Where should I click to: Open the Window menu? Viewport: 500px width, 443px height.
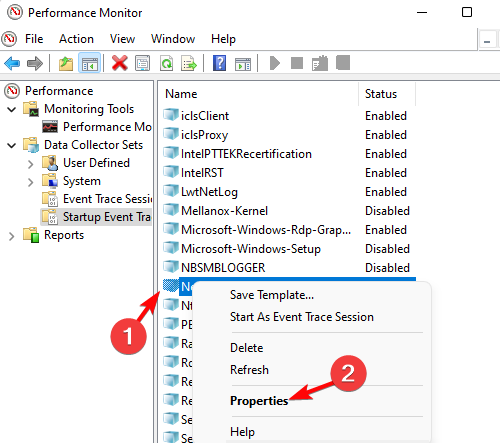pyautogui.click(x=173, y=39)
